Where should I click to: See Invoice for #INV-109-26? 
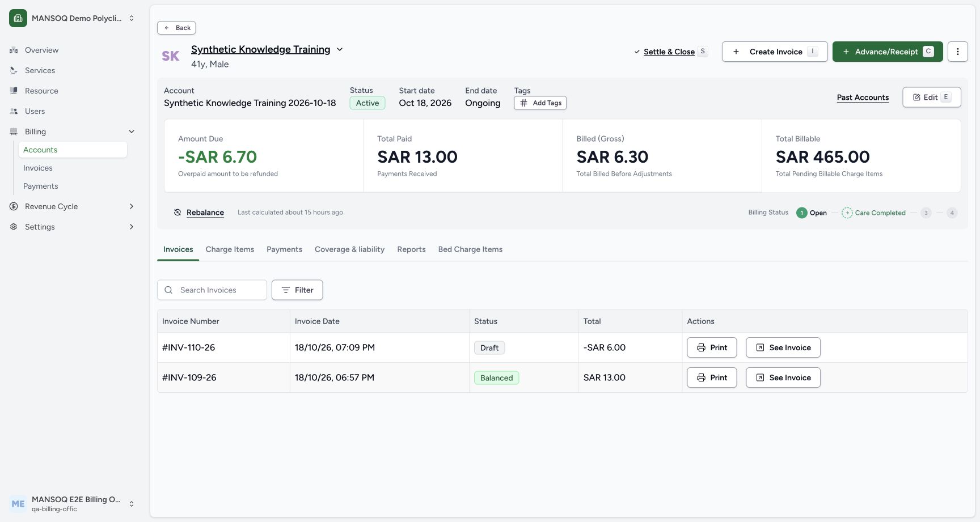click(783, 377)
